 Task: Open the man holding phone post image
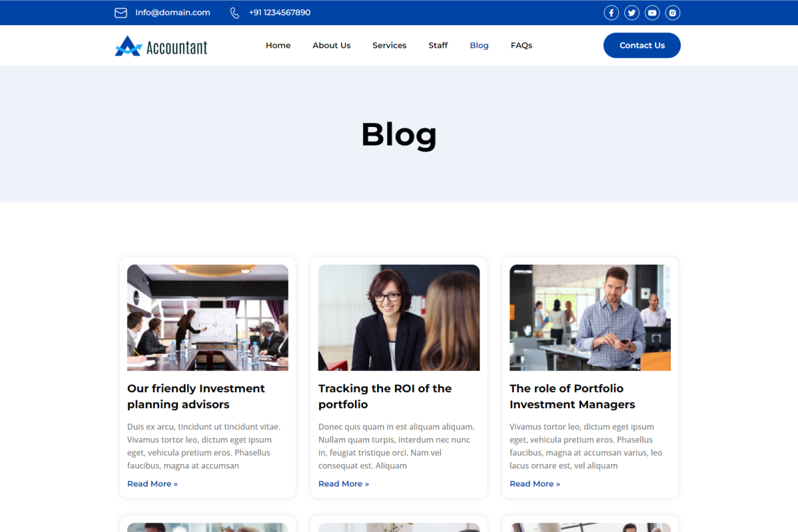[x=591, y=318]
